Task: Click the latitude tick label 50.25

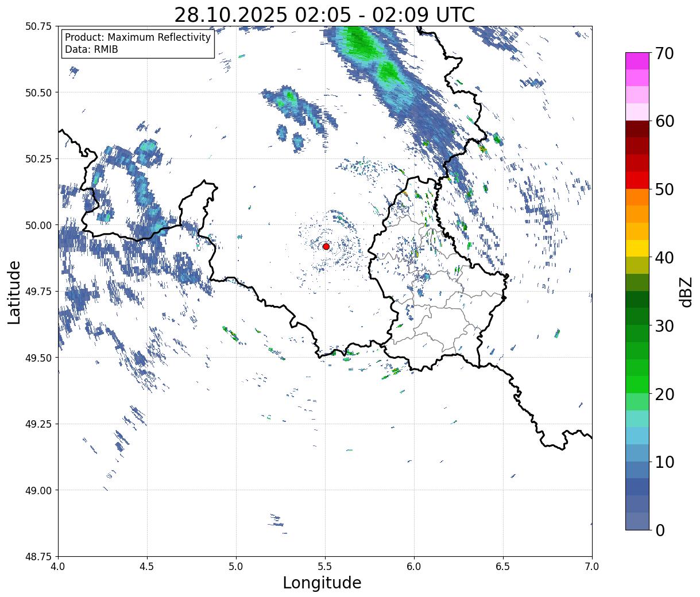Action: [38, 159]
